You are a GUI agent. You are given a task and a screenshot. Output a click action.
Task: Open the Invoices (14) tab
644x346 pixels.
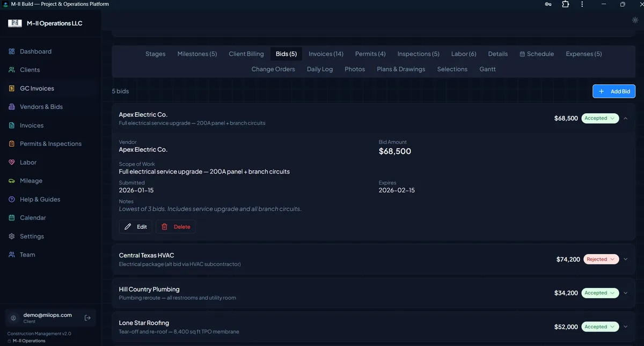pos(326,54)
